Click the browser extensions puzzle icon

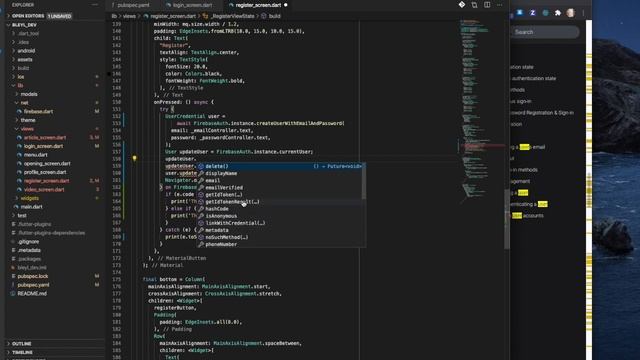tap(558, 13)
